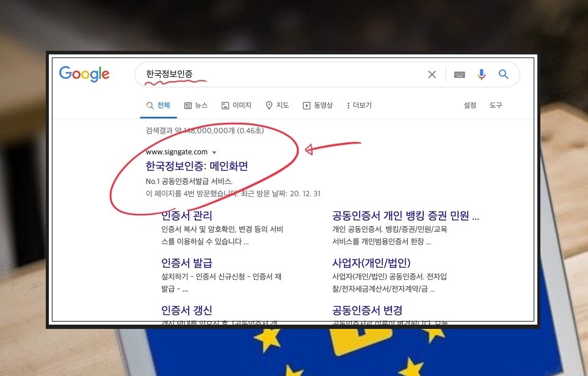Open 공동인증서 개인 뱅킹 증권 민원 sitelink
The image size is (588, 376).
(x=406, y=216)
